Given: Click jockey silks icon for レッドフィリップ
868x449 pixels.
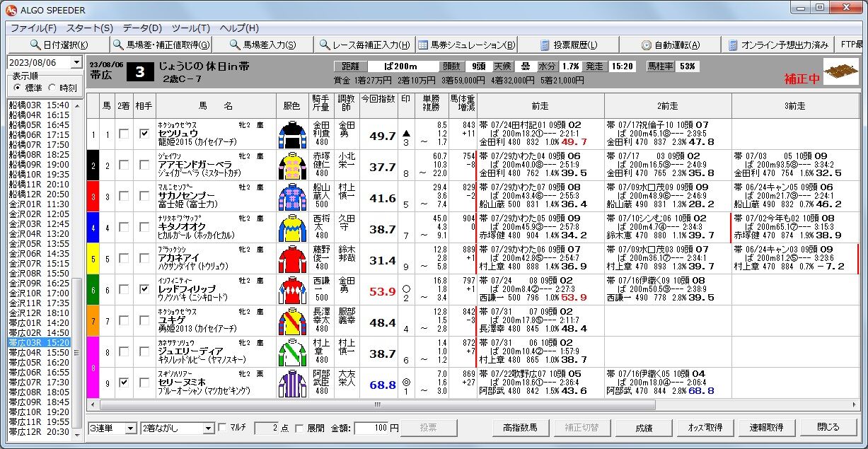Looking at the screenshot, I should pos(292,290).
